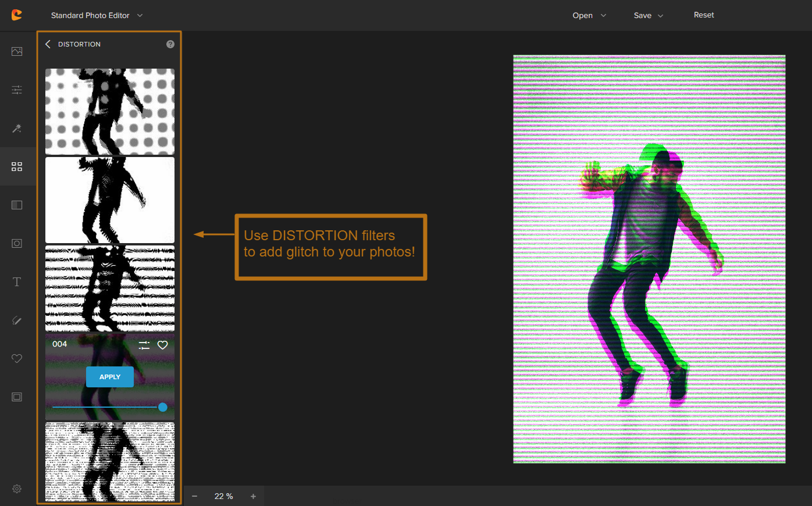
Task: Open the Overlays sidebar icon
Action: pyautogui.click(x=17, y=205)
